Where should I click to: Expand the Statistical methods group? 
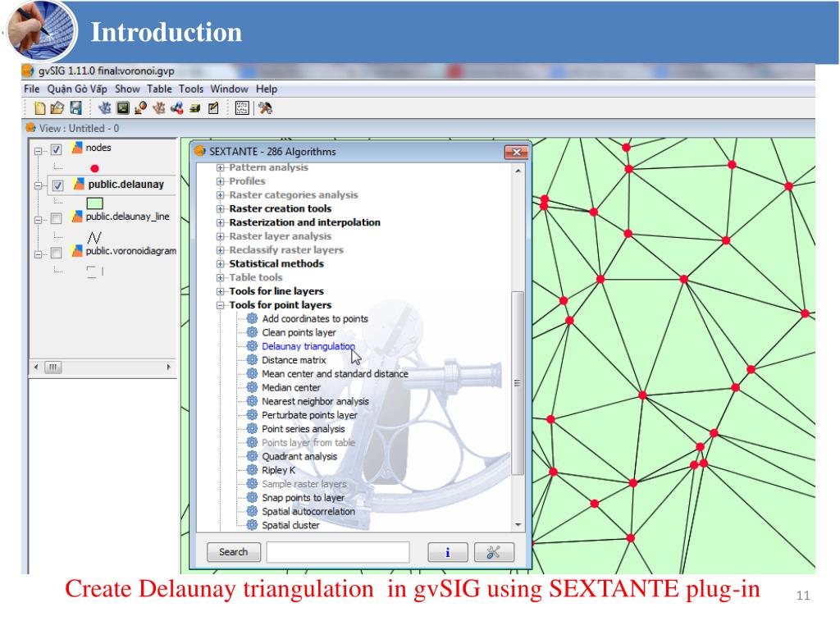pyautogui.click(x=220, y=263)
